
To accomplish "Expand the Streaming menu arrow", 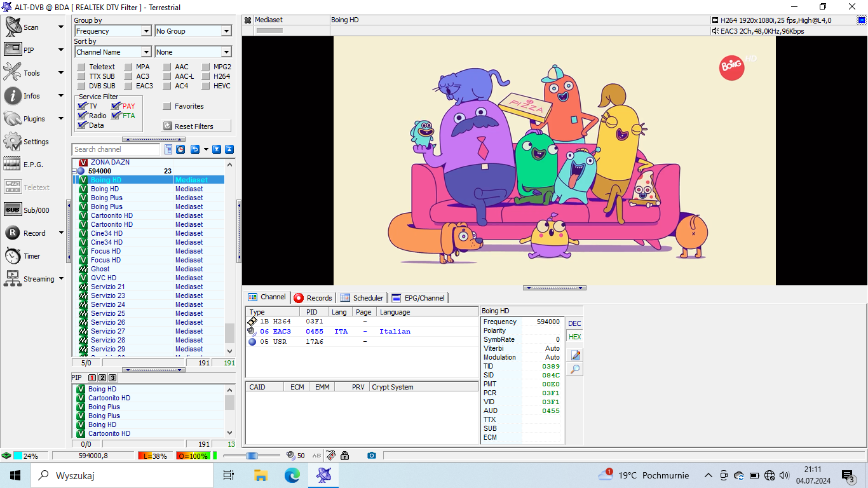I will (61, 279).
